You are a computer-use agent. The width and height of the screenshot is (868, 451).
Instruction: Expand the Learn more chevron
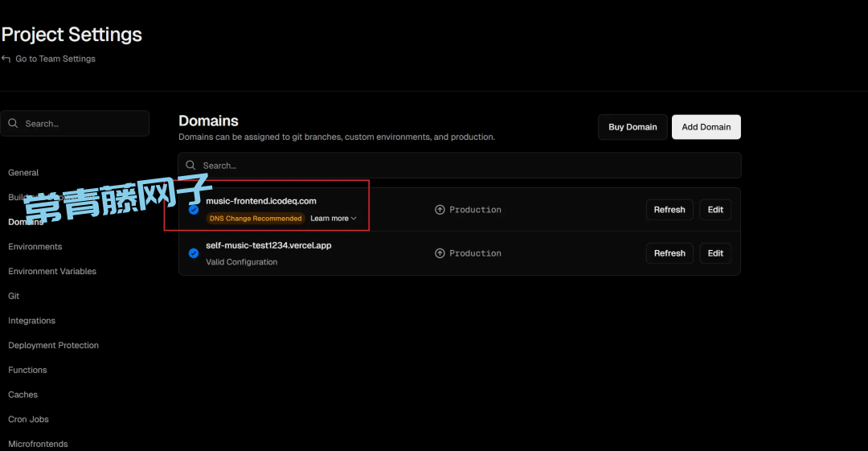coord(354,219)
